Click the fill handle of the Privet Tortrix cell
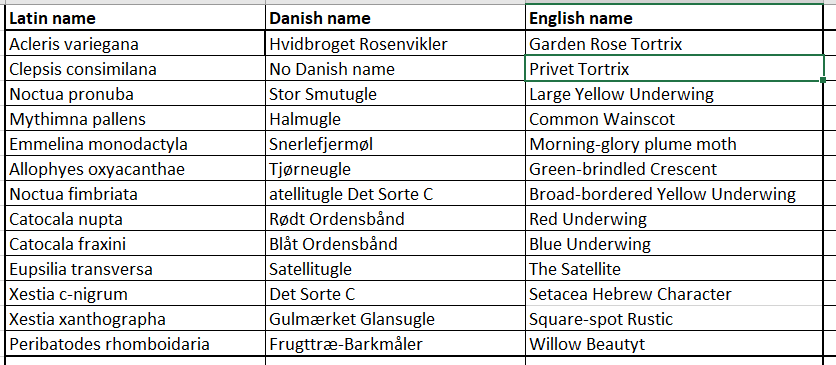The width and height of the screenshot is (836, 365). (823, 80)
